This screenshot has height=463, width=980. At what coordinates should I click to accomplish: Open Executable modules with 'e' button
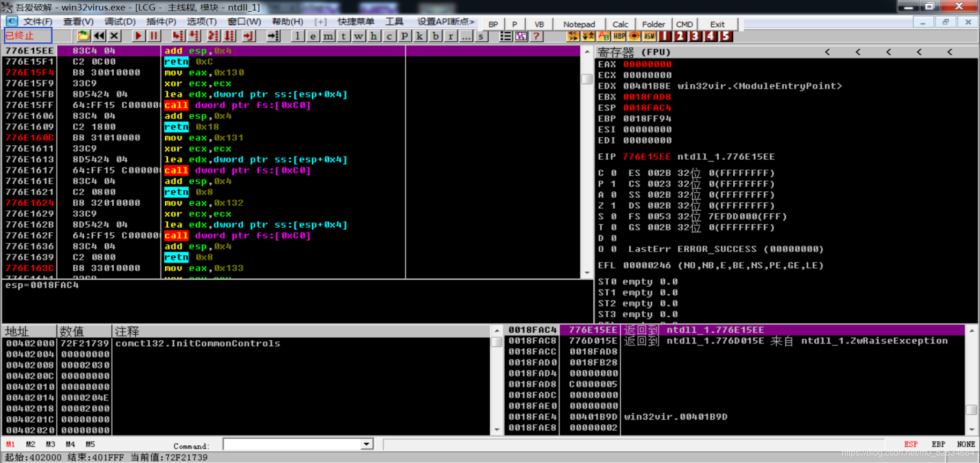(x=313, y=36)
